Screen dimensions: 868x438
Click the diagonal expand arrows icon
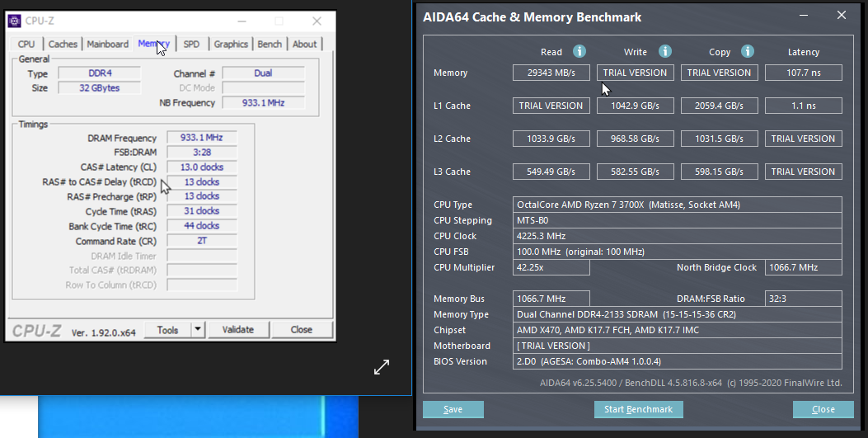coord(382,367)
